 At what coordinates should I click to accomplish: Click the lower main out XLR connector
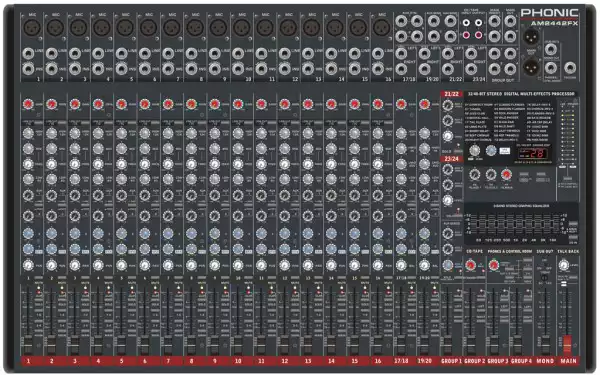(531, 67)
